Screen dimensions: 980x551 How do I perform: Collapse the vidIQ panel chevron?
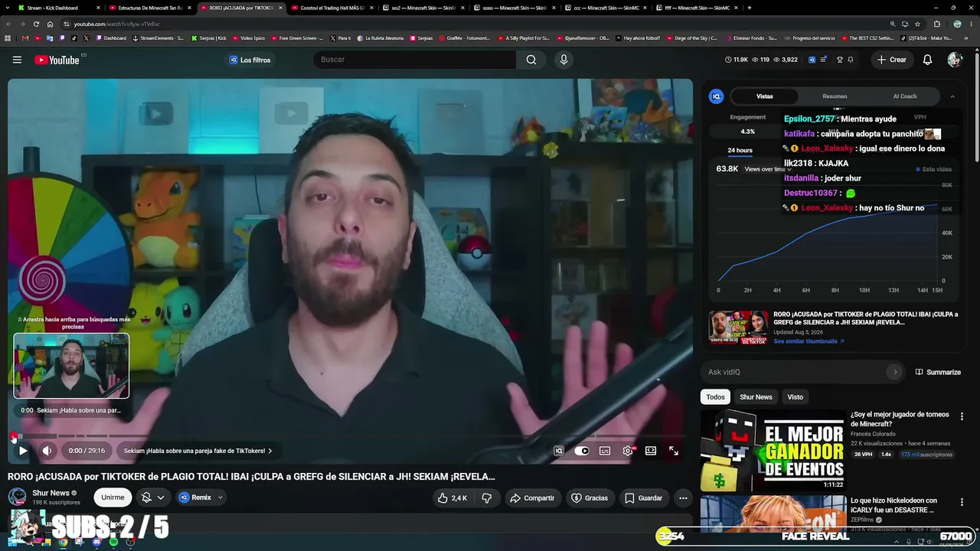952,96
